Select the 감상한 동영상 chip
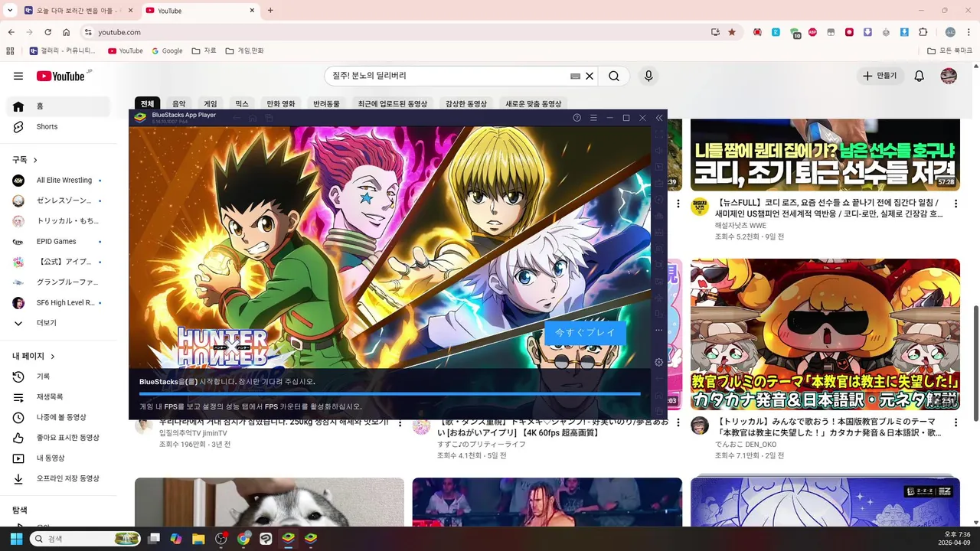The height and width of the screenshot is (551, 980). (x=466, y=103)
